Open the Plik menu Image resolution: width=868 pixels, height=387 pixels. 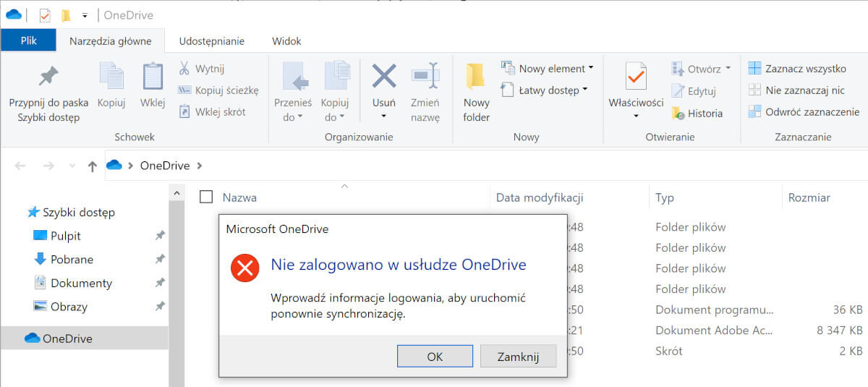click(x=28, y=41)
